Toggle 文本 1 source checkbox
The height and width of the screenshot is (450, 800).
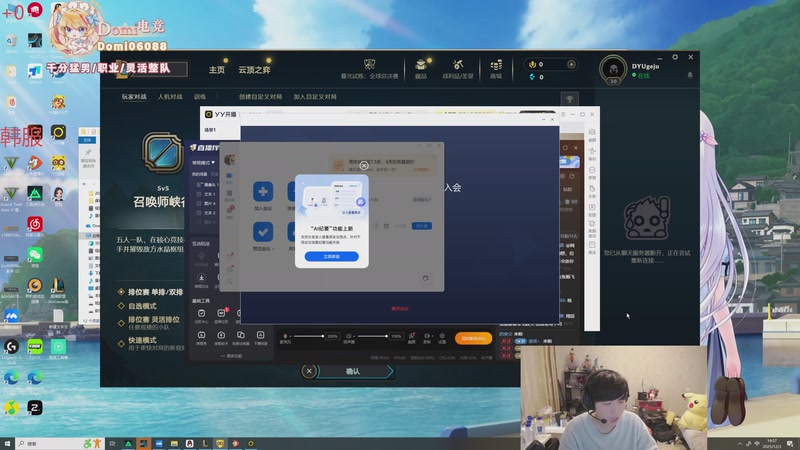click(199, 194)
